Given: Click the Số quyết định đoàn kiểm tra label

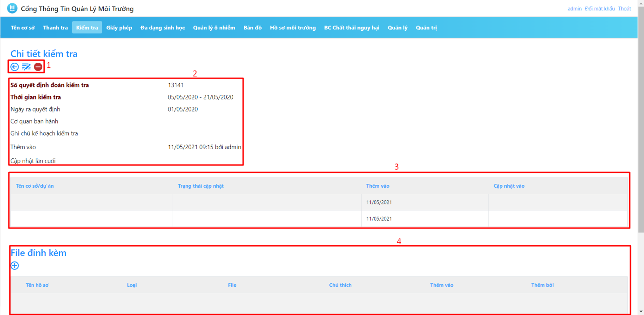Looking at the screenshot, I should [50, 85].
